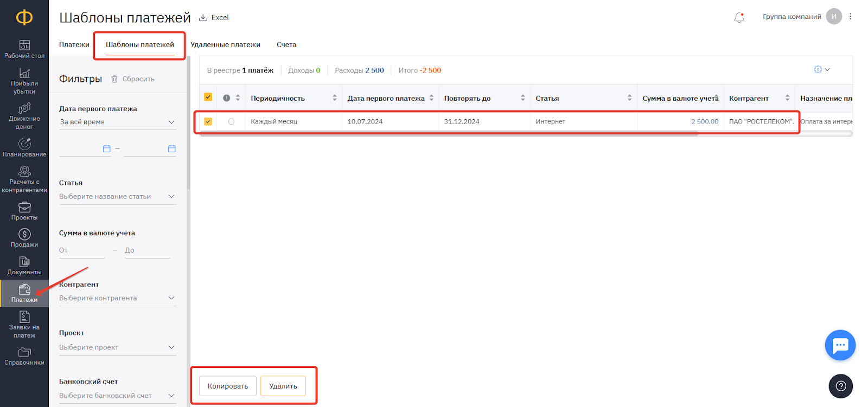This screenshot has height=407, width=868.
Task: Click the Удалить button
Action: tap(283, 386)
